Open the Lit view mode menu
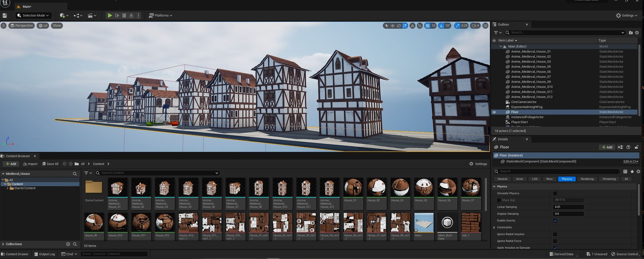 43,26
